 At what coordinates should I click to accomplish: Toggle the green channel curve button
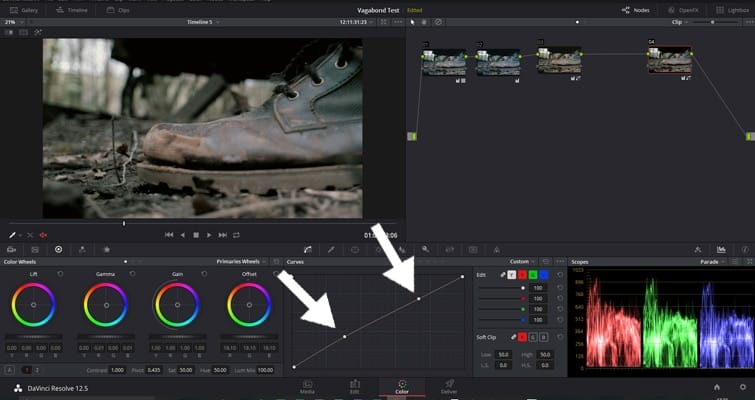(533, 274)
